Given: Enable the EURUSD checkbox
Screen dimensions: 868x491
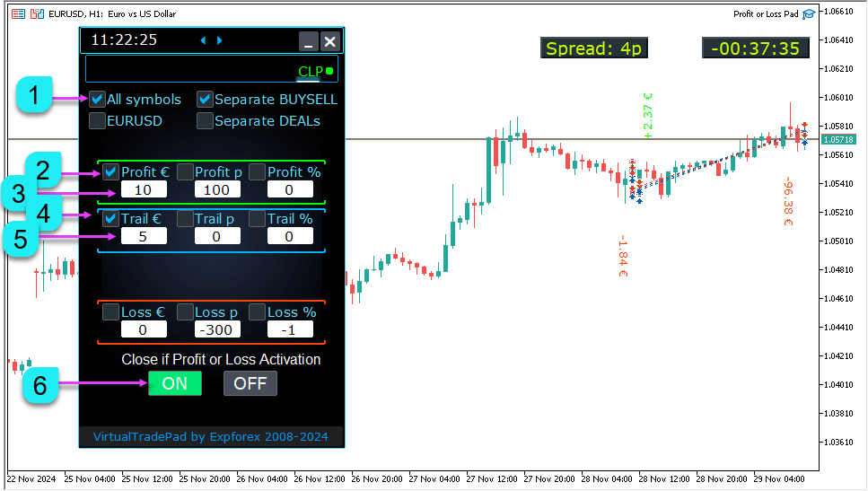Looking at the screenshot, I should [98, 120].
